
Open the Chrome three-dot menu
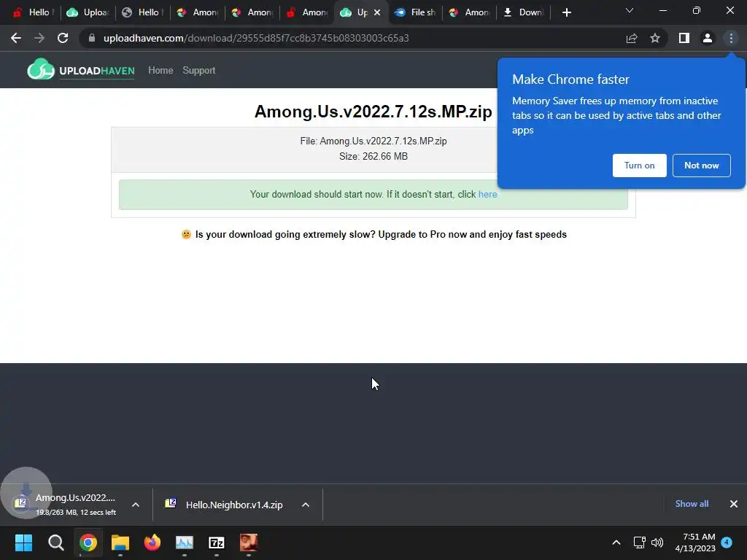pos(731,38)
